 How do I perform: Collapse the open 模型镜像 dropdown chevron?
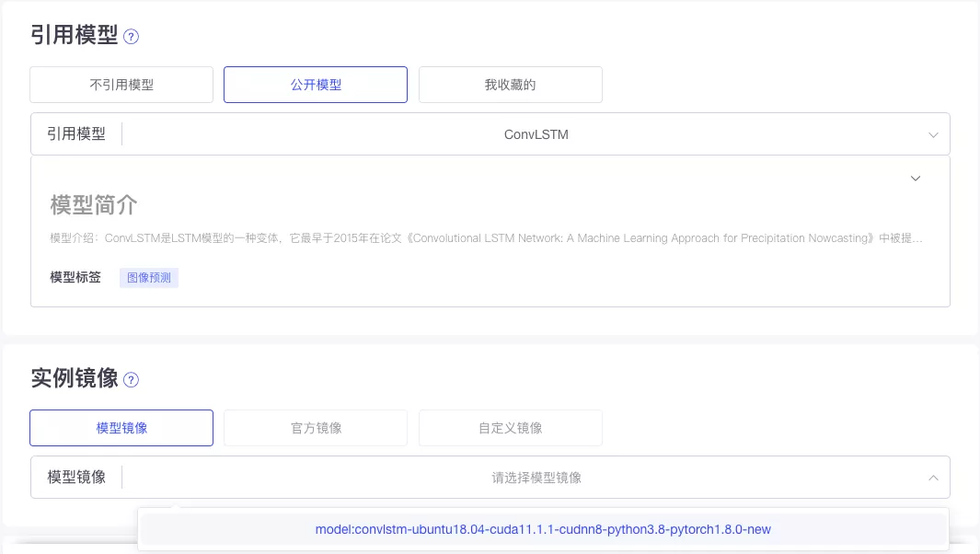pos(932,477)
